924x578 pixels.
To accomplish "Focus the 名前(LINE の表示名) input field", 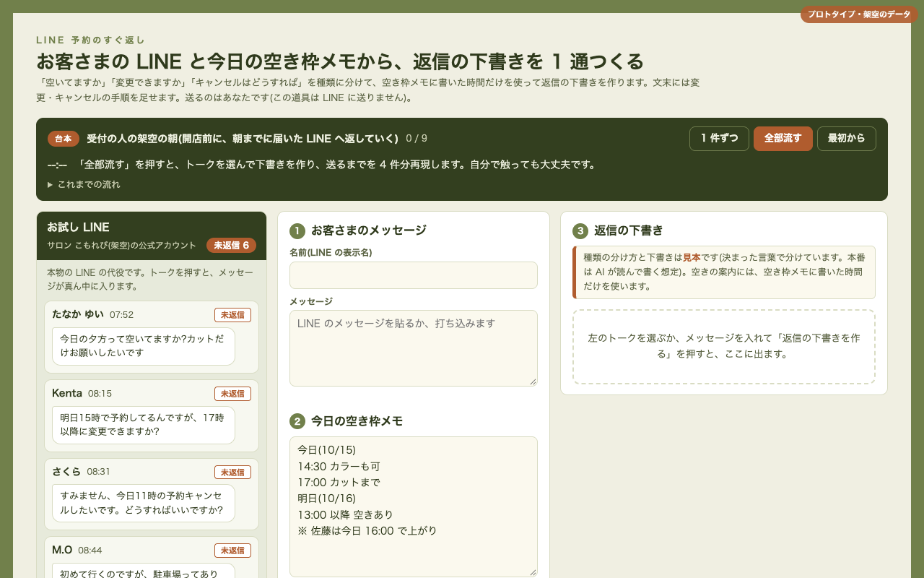I will tap(414, 275).
